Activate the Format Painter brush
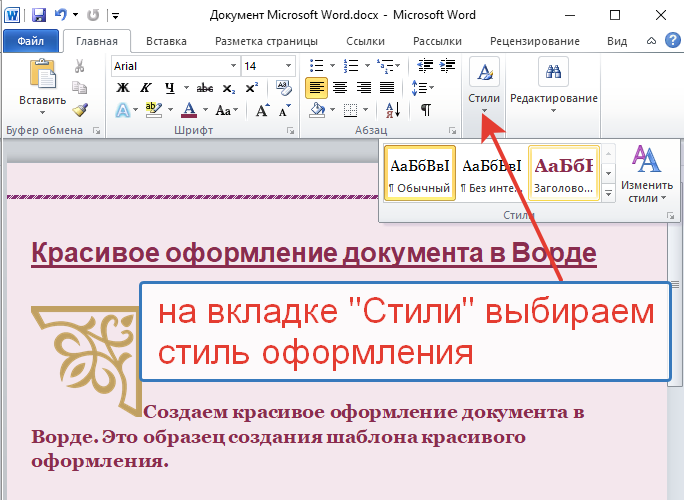 [80, 110]
